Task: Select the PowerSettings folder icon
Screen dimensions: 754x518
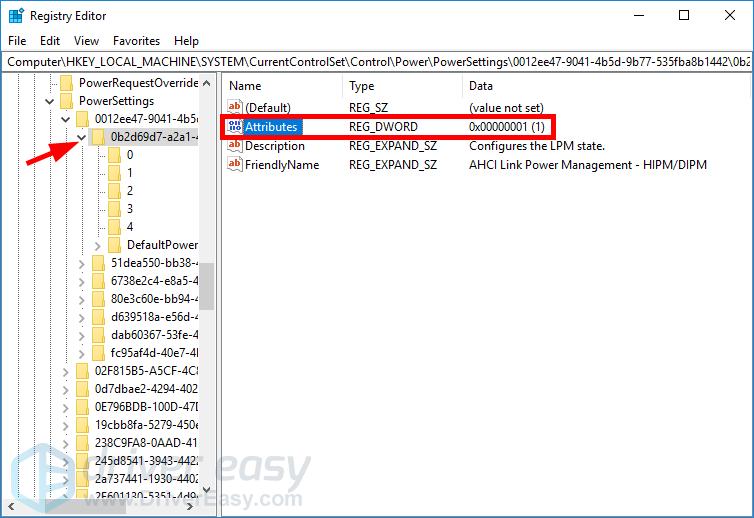Action: (66, 101)
